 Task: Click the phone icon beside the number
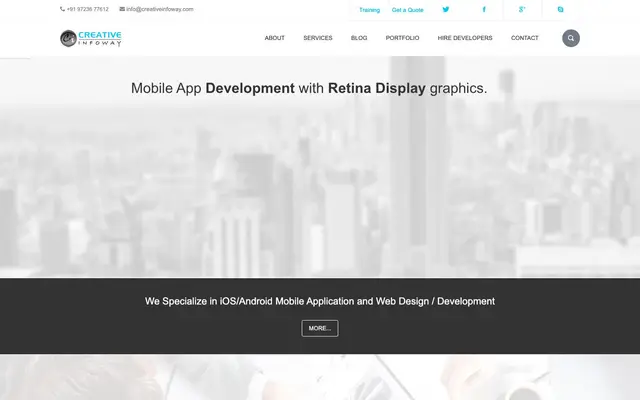click(x=62, y=9)
